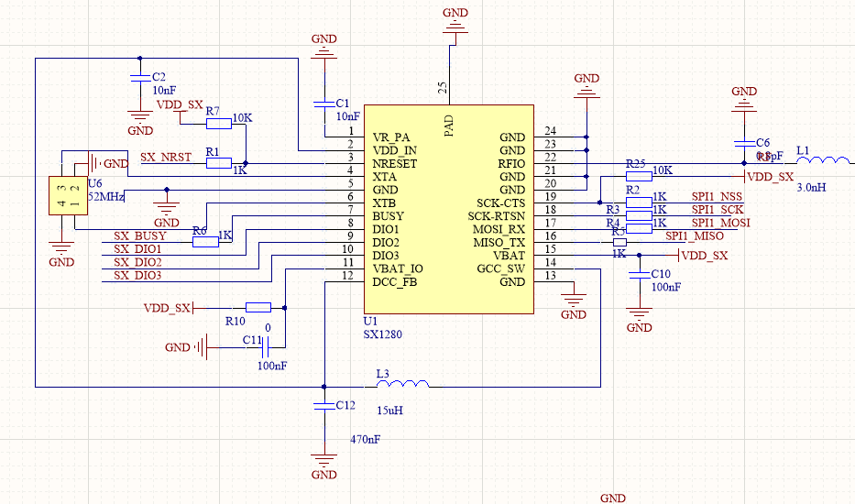The width and height of the screenshot is (855, 504).
Task: Click the L1 inductor symbol
Action: pyautogui.click(x=823, y=159)
